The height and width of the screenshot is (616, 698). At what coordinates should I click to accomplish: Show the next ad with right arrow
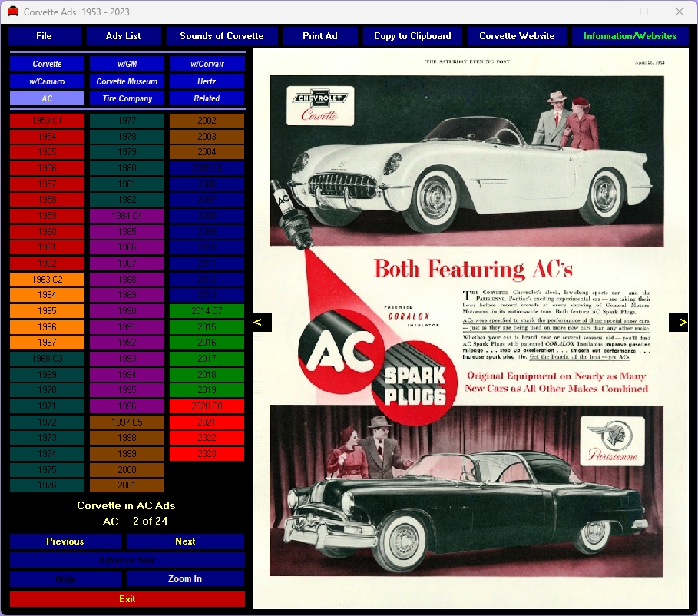pyautogui.click(x=678, y=322)
